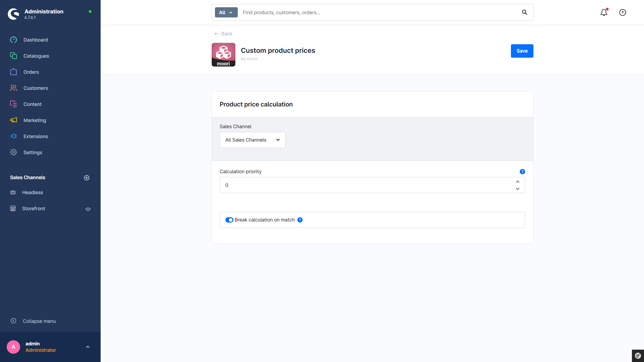Select the Extensions plug icon

(x=13, y=136)
